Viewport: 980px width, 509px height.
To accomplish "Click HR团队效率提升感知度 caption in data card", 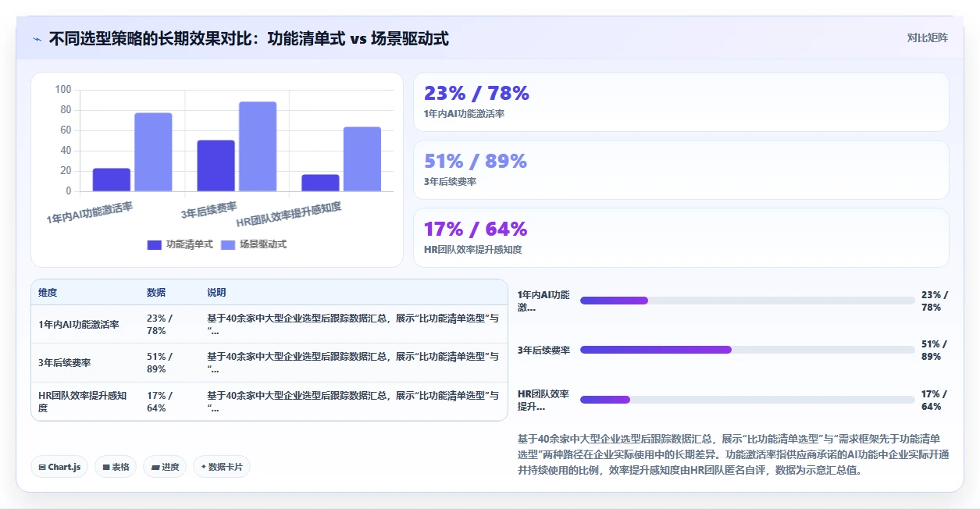I will pos(472,250).
